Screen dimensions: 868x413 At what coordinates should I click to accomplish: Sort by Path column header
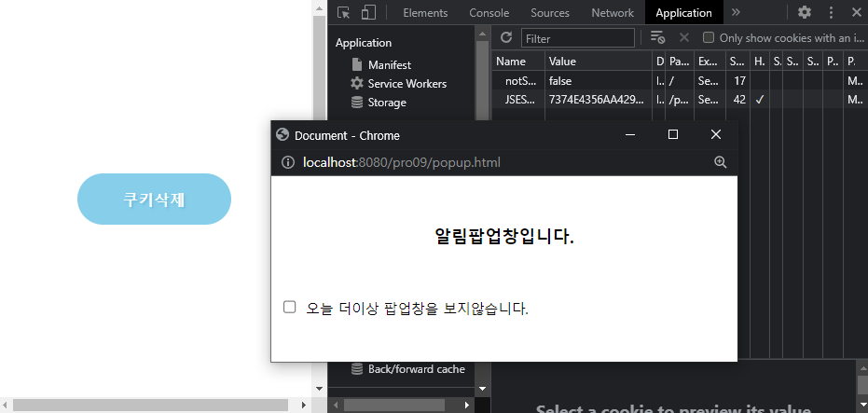click(x=680, y=62)
